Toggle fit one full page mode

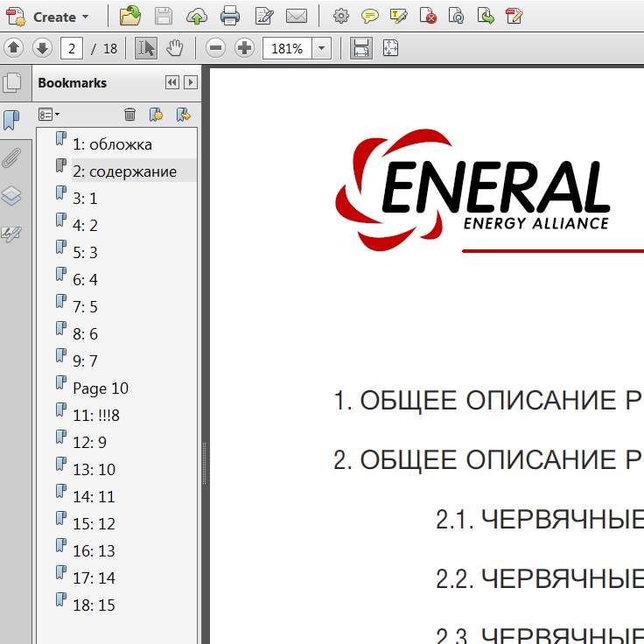coord(390,48)
